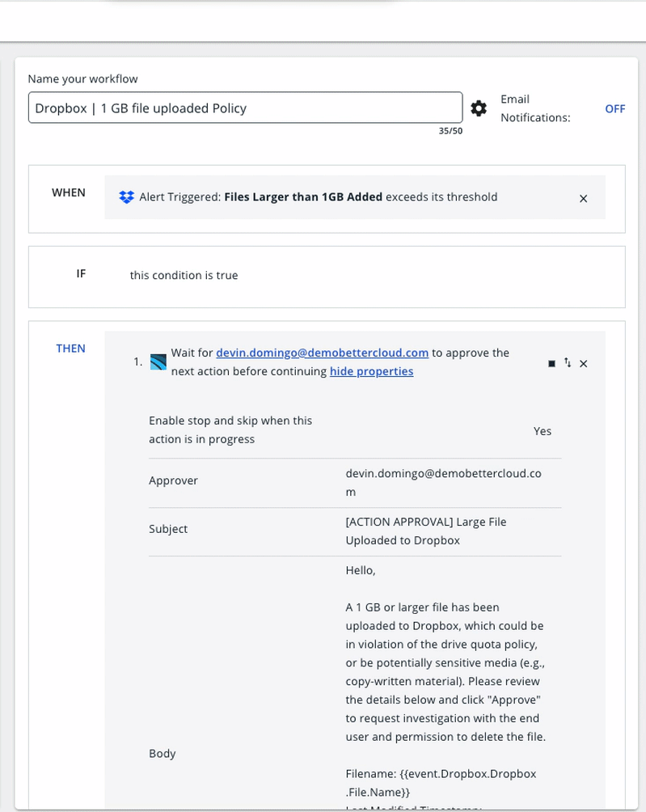
Task: Click the Name your workflow label
Action: tap(82, 78)
